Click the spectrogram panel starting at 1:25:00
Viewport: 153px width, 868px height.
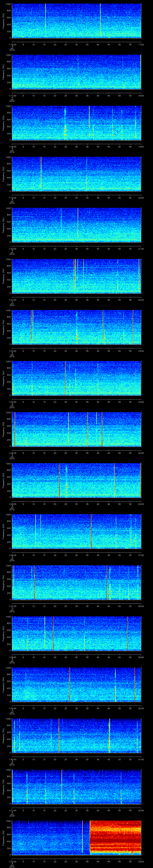[77, 480]
